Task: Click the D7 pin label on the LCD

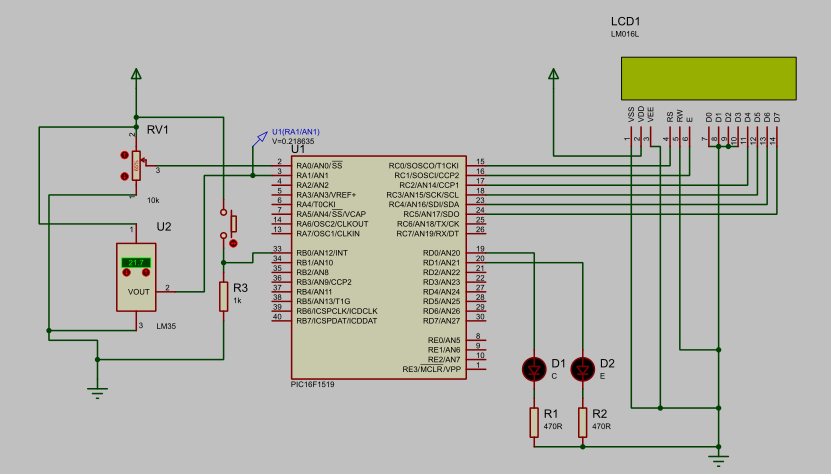Action: pos(777,117)
